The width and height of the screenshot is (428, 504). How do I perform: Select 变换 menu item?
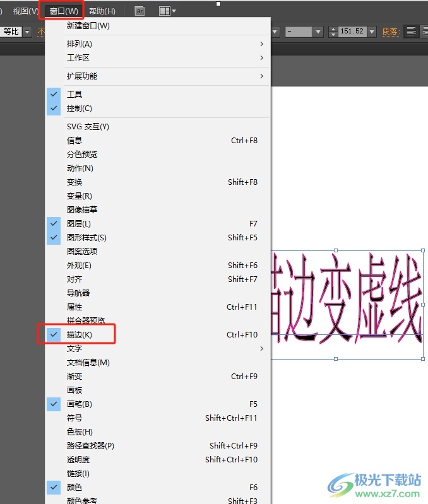pyautogui.click(x=158, y=182)
